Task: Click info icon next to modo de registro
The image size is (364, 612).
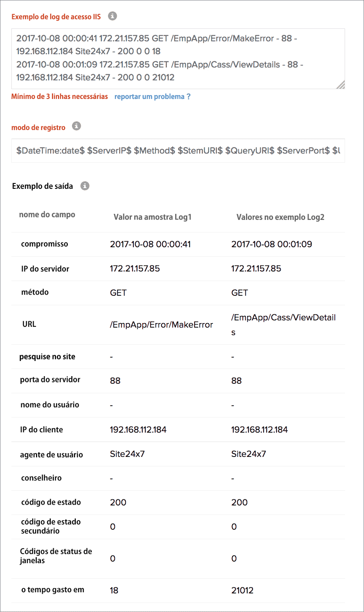Action: pyautogui.click(x=77, y=126)
